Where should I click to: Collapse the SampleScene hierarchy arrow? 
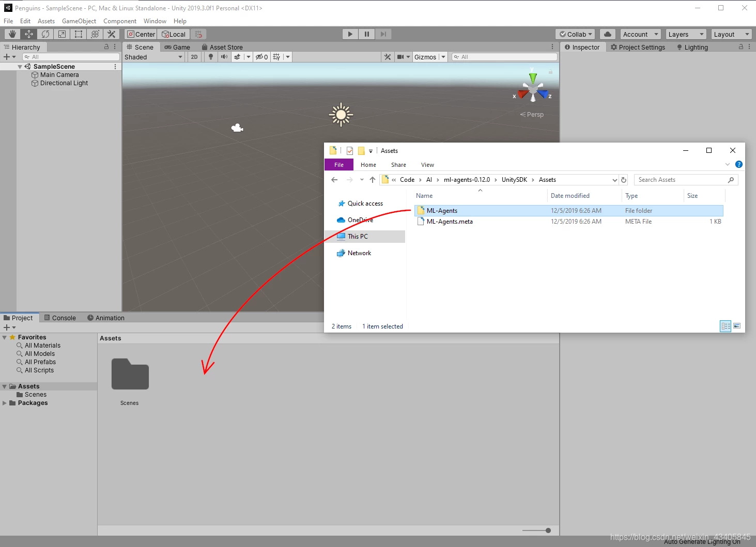click(x=20, y=67)
